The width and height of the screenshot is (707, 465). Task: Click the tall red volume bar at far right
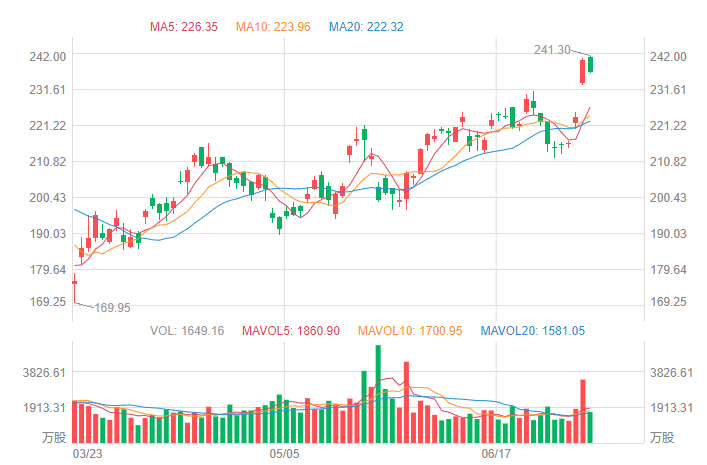[x=582, y=410]
